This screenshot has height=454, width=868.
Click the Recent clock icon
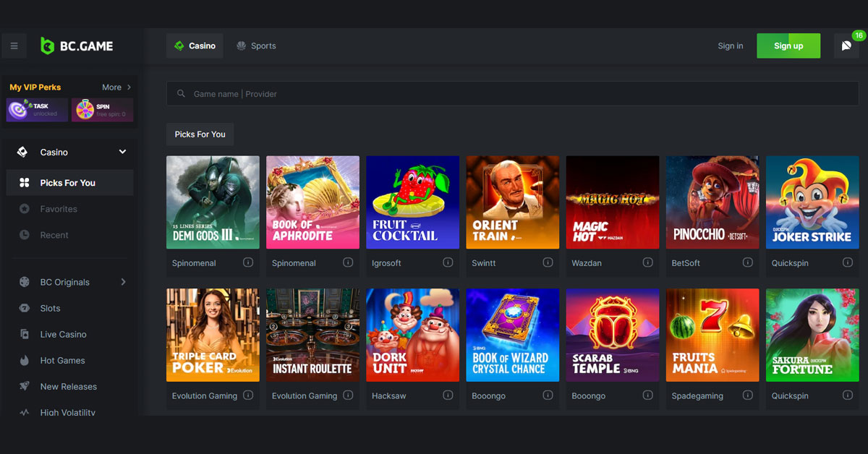[x=25, y=235]
